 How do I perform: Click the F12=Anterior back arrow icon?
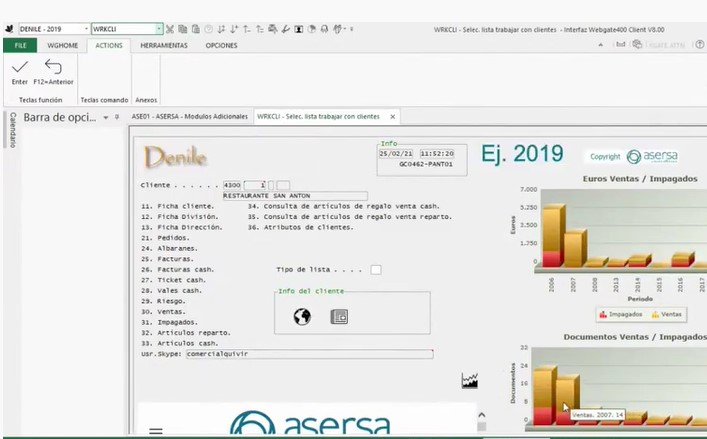(x=53, y=67)
